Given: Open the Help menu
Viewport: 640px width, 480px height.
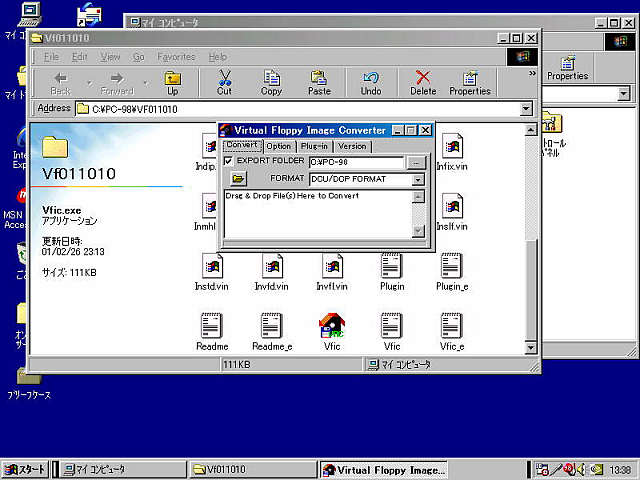Looking at the screenshot, I should pos(218,57).
